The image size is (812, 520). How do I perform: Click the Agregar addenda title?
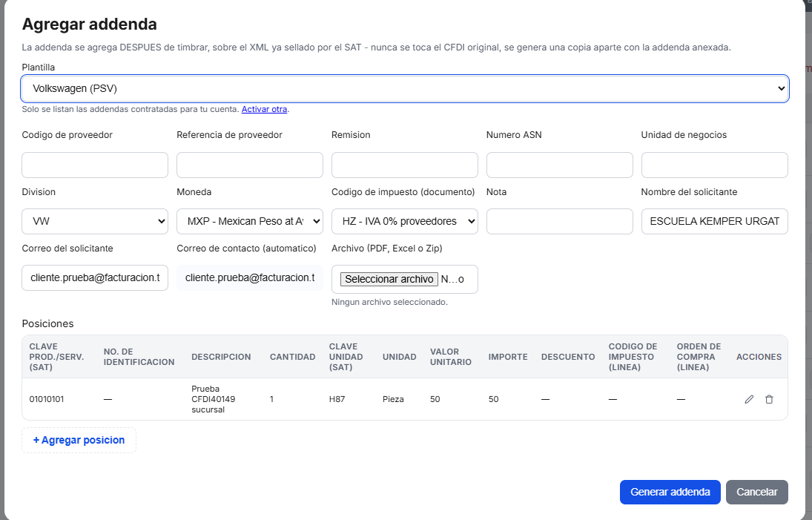[89, 24]
